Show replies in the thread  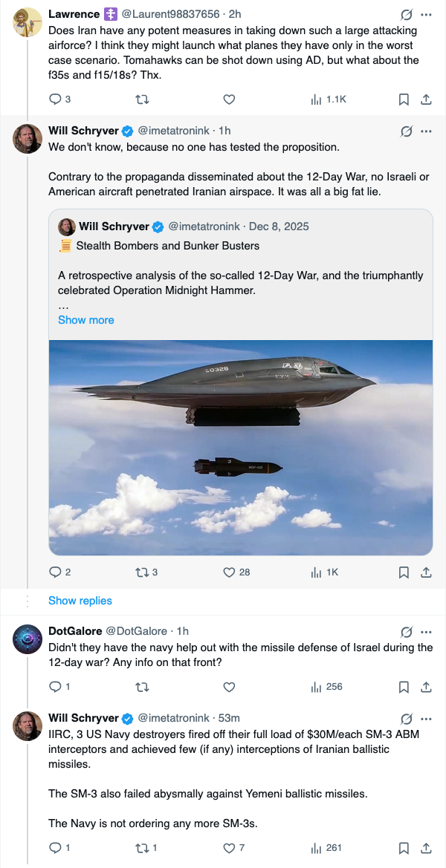point(80,601)
